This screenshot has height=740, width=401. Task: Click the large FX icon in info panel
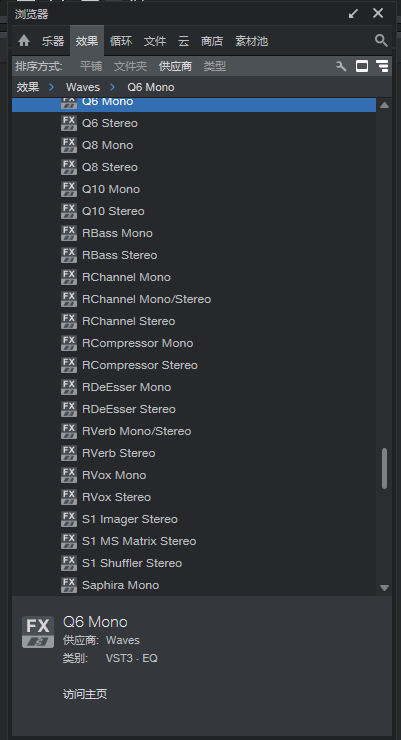[x=38, y=632]
